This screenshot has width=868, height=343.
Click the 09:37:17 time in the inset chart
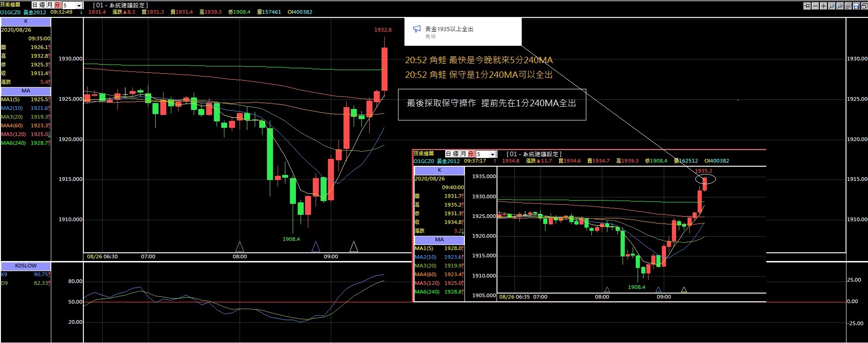coord(475,161)
